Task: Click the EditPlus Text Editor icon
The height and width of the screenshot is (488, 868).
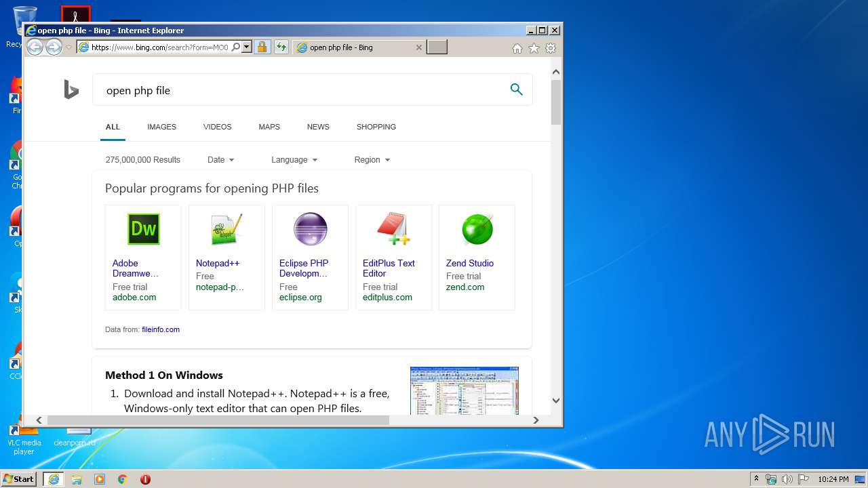Action: tap(394, 229)
